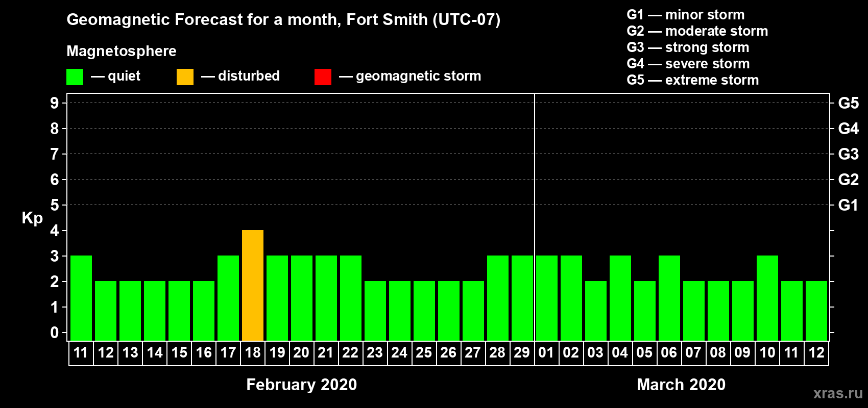Click the orange disturbed legend swatch
The height and width of the screenshot is (408, 868).
click(x=185, y=77)
